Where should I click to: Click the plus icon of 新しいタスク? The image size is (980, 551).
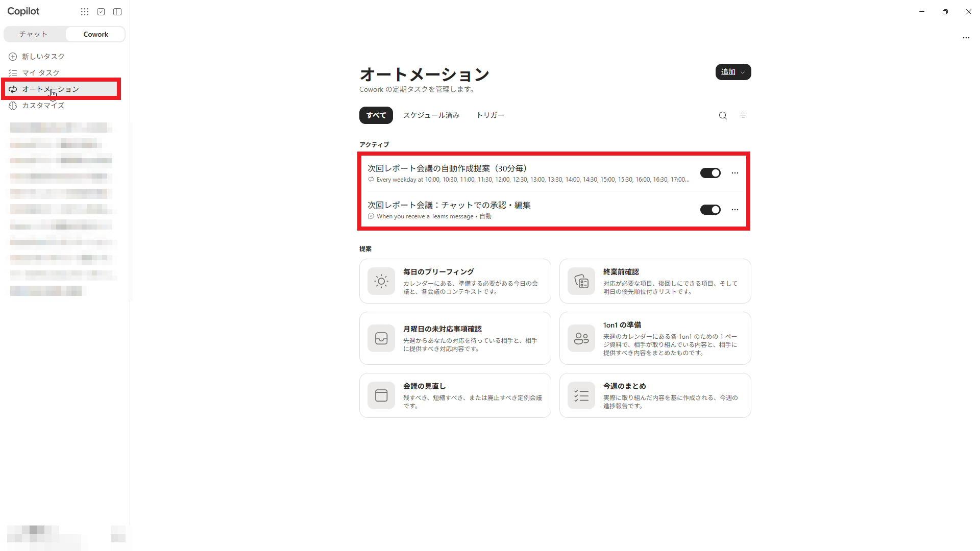[13, 56]
